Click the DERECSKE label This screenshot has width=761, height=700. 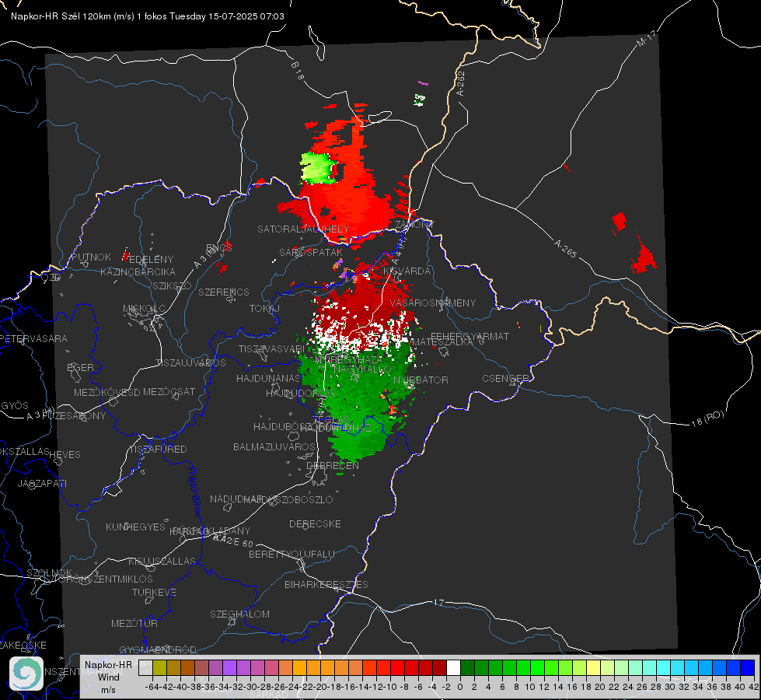[315, 523]
